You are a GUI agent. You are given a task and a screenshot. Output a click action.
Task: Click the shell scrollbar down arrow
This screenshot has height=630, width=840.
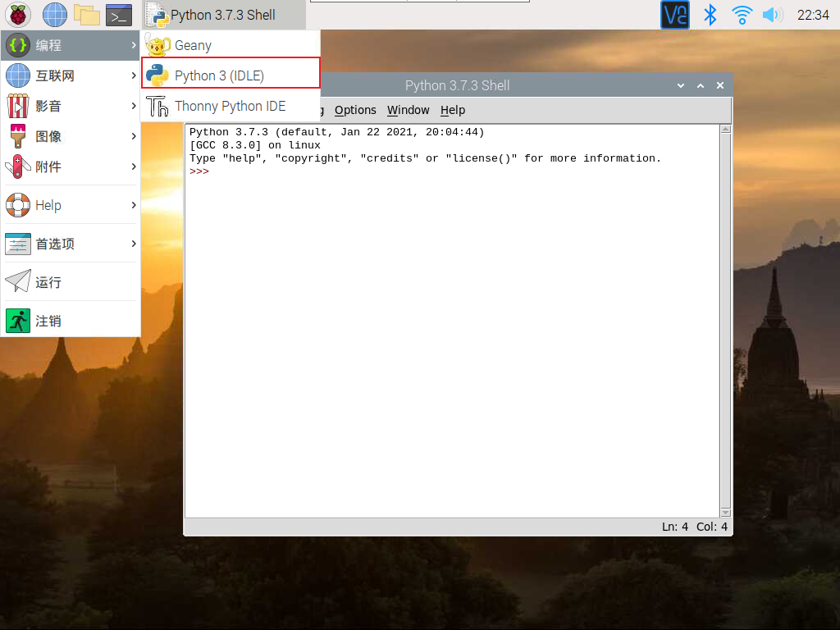point(725,513)
